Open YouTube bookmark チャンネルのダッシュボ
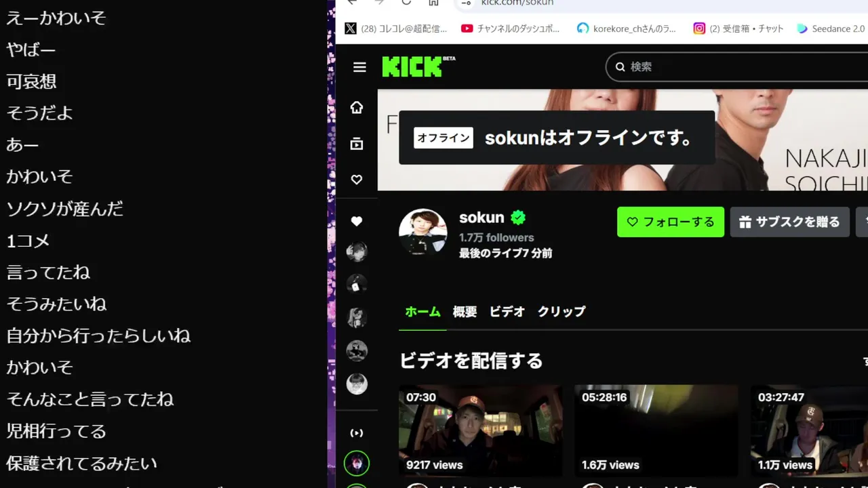Viewport: 868px width, 488px height. (510, 28)
